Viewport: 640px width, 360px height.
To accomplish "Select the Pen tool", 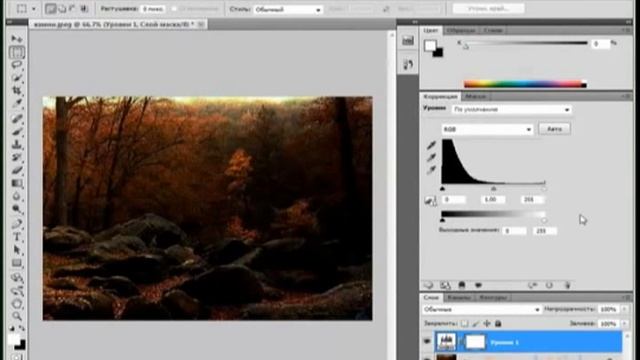I will [17, 224].
